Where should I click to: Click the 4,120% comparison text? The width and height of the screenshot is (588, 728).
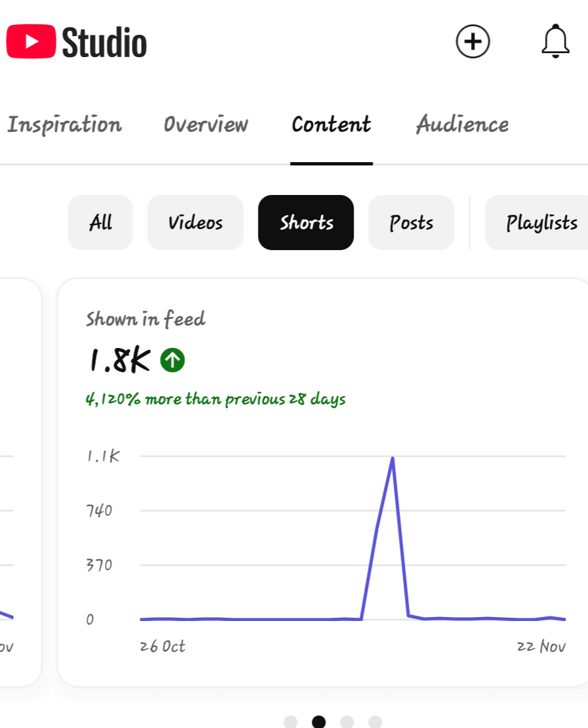[215, 399]
